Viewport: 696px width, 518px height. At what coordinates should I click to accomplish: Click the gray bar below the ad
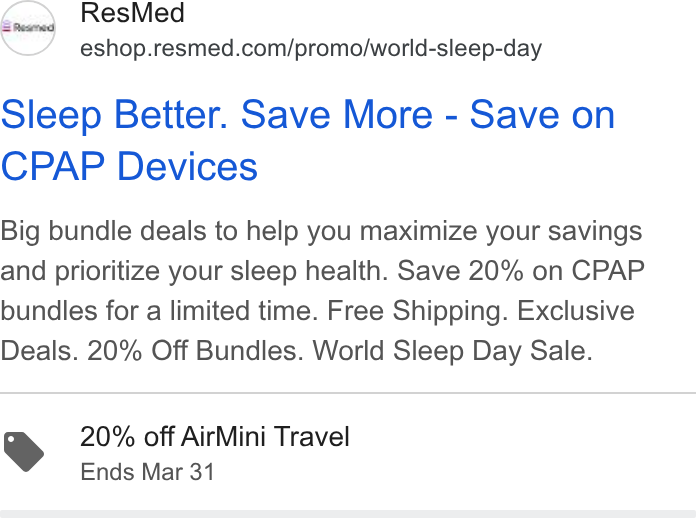(348, 514)
